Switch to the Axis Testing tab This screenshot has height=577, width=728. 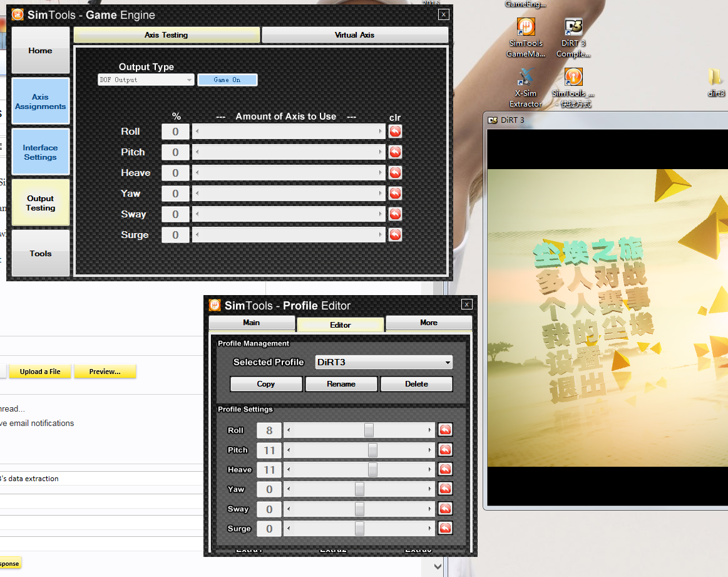tap(167, 35)
